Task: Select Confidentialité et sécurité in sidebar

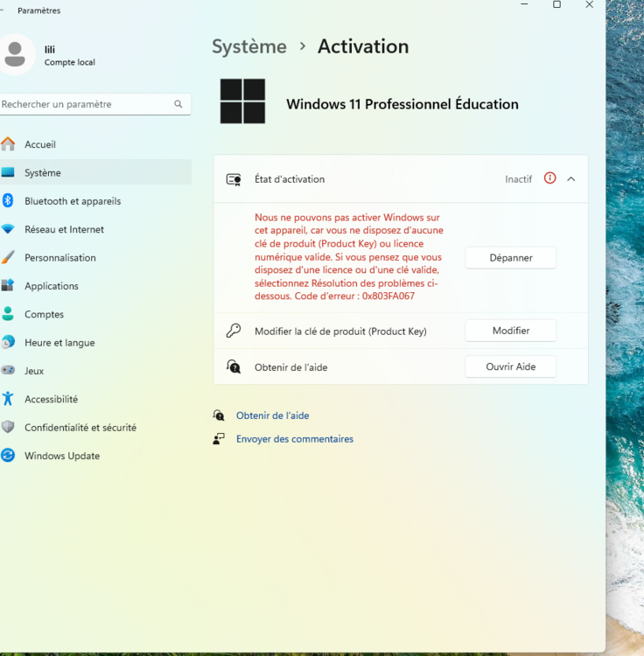Action: click(x=80, y=428)
